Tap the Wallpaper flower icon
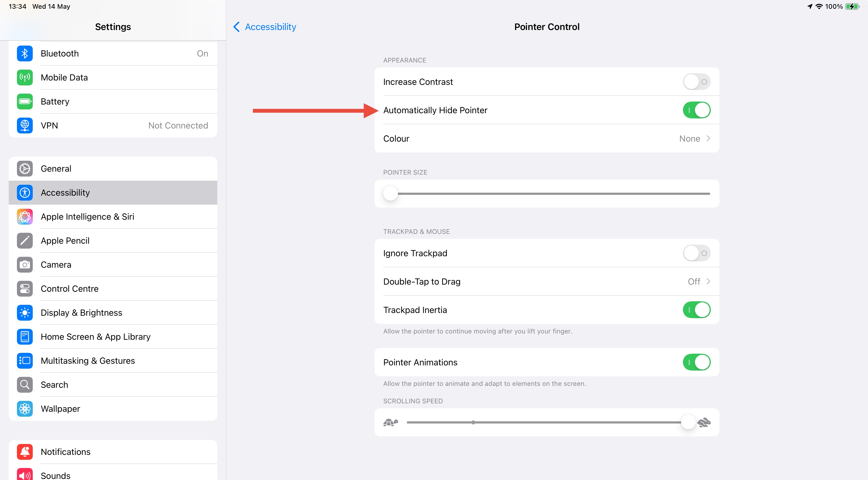This screenshot has width=868, height=480. point(25,409)
